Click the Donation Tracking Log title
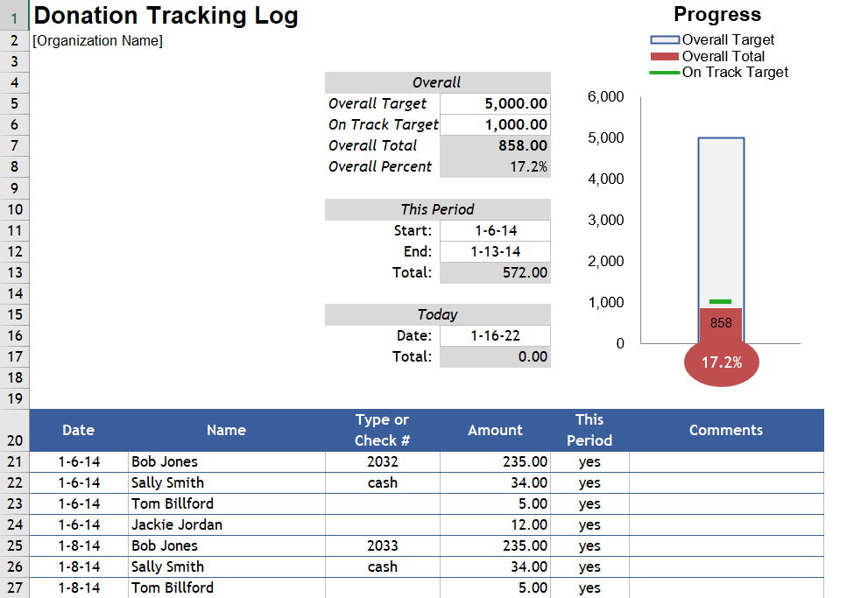The width and height of the screenshot is (868, 598). 166,16
